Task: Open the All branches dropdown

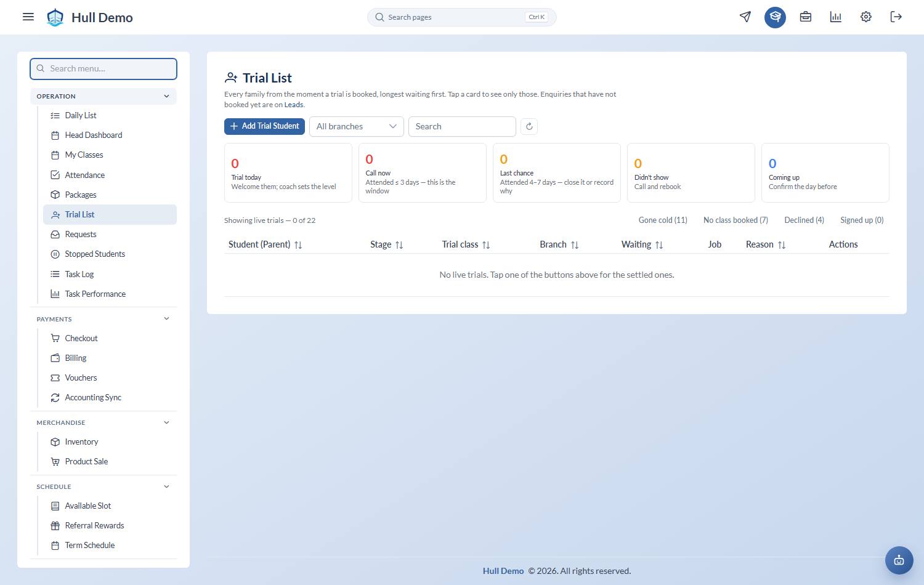Action: tap(357, 126)
